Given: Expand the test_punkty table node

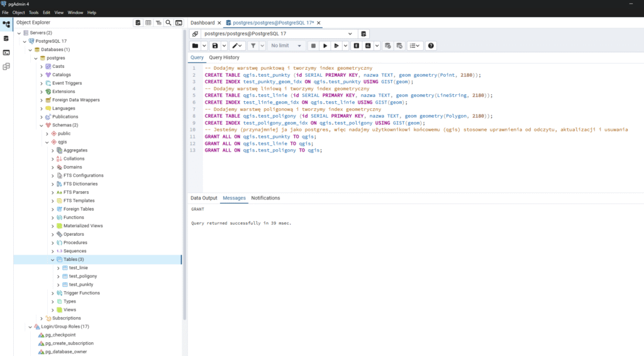Looking at the screenshot, I should click(x=58, y=284).
